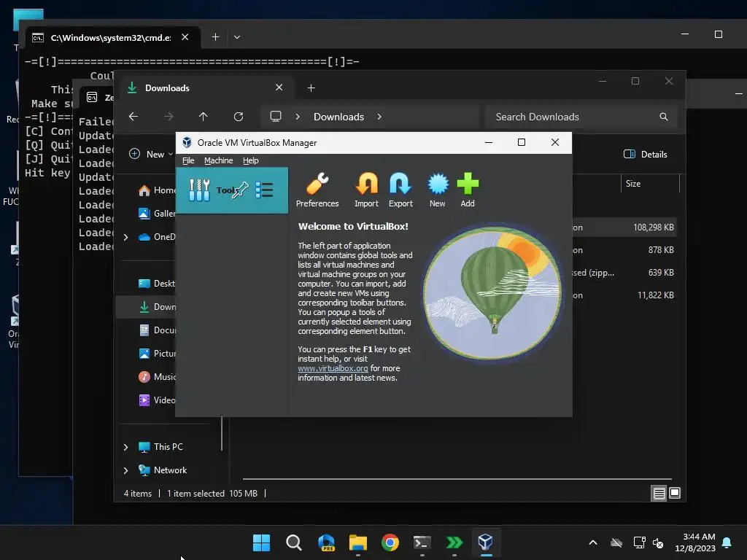Launch Google Chrome from taskbar

(390, 542)
